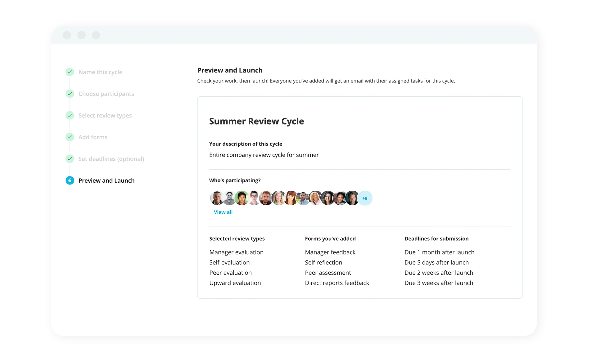This screenshot has height=364, width=596.
Task: Select the 'Preview and Launch' sidebar menu item
Action: click(106, 180)
